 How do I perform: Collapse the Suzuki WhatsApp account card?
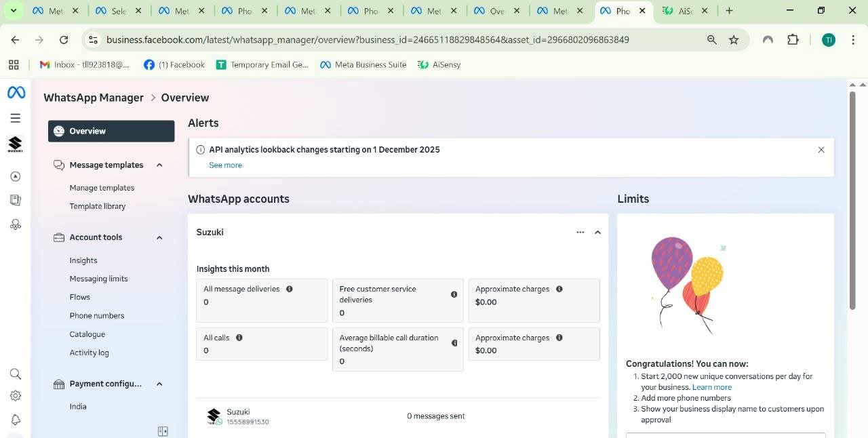(x=597, y=232)
